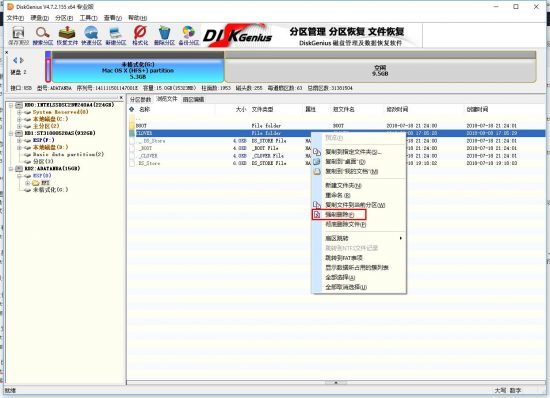Open the 查看(V) menu

tap(113, 18)
